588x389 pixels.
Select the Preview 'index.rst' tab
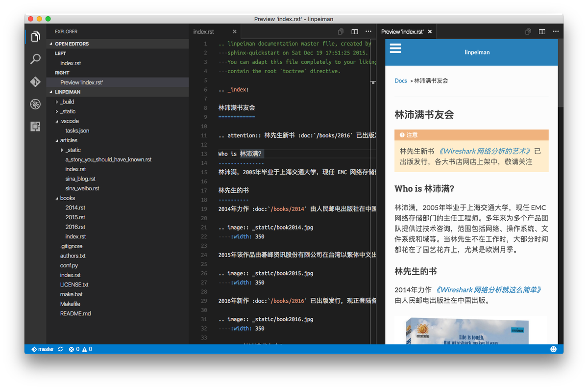(x=403, y=31)
